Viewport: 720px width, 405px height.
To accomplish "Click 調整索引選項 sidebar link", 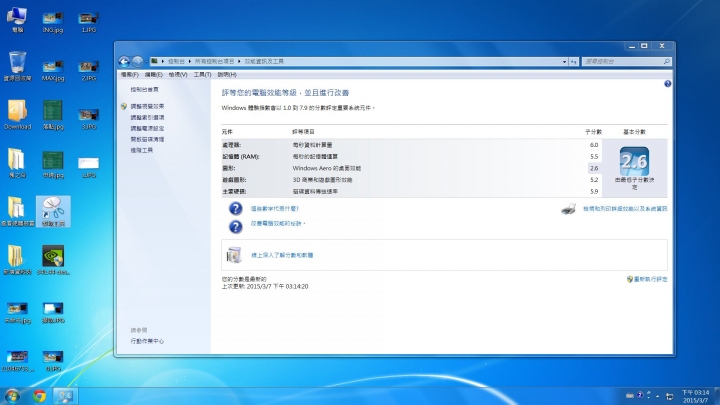I will 147,117.
